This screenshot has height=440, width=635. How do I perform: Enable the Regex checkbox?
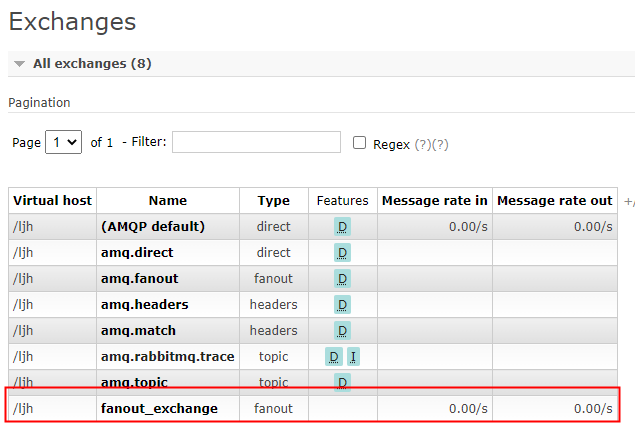click(359, 143)
